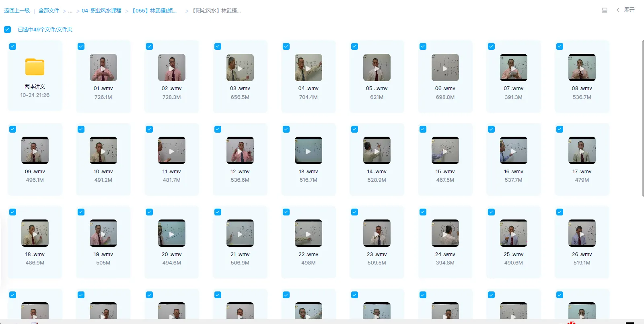Click the file name 02 .wmv
The width and height of the screenshot is (644, 324).
[172, 88]
